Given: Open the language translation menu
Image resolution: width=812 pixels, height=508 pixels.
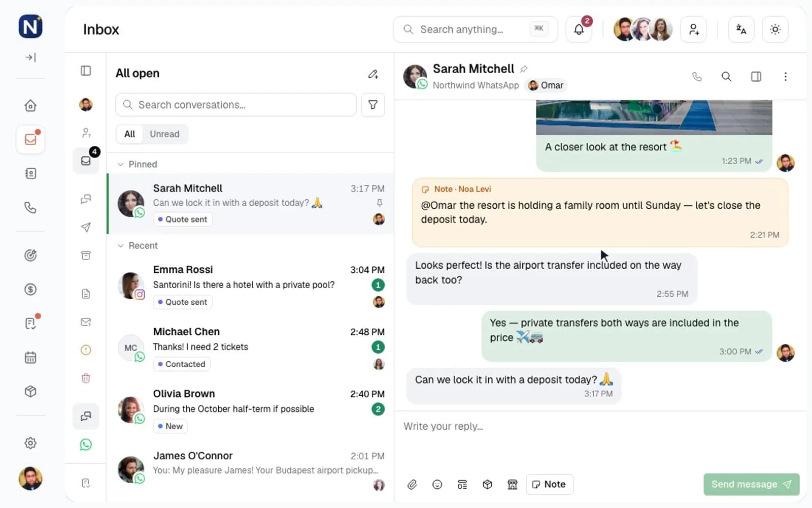Looking at the screenshot, I should [741, 29].
